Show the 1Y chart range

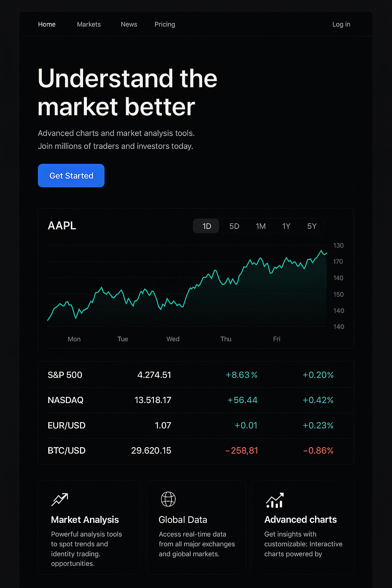tap(286, 226)
